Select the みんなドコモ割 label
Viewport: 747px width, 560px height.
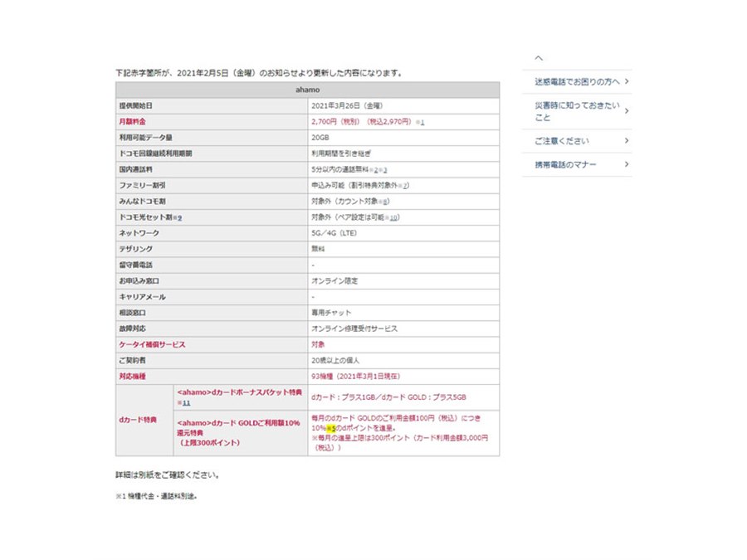click(x=143, y=202)
